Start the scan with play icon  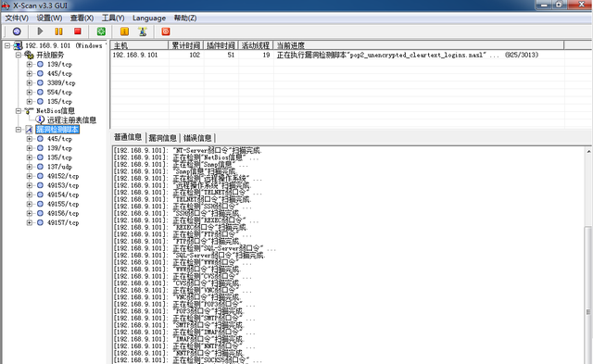pos(40,31)
